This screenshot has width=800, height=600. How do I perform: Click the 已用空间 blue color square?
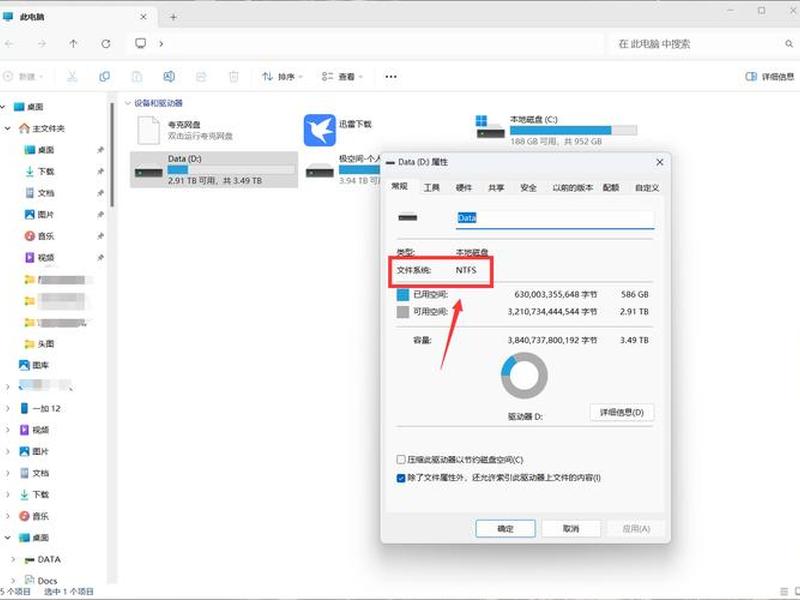[x=403, y=294]
